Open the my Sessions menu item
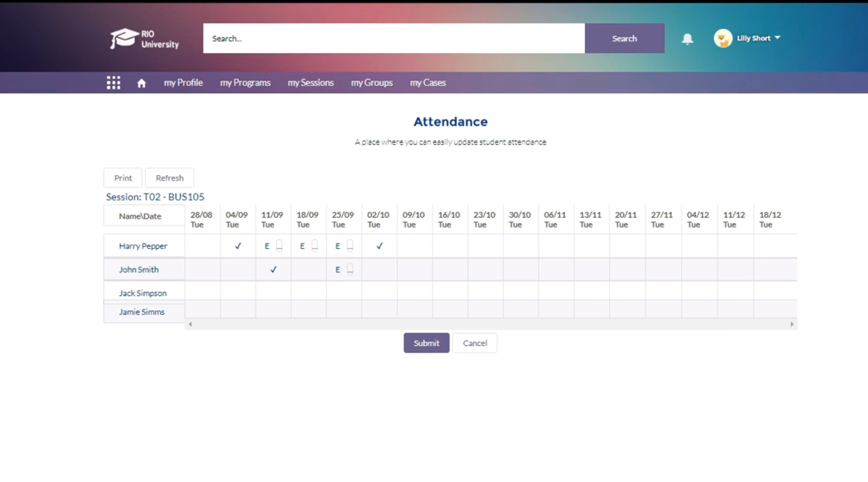The width and height of the screenshot is (868, 482). (310, 83)
